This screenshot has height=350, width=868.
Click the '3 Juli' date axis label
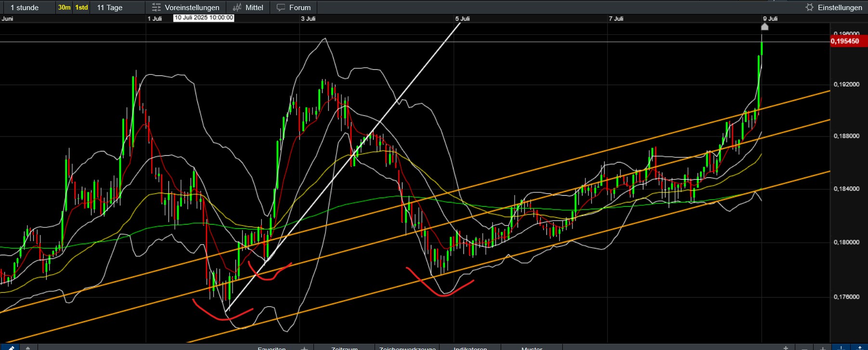point(308,19)
